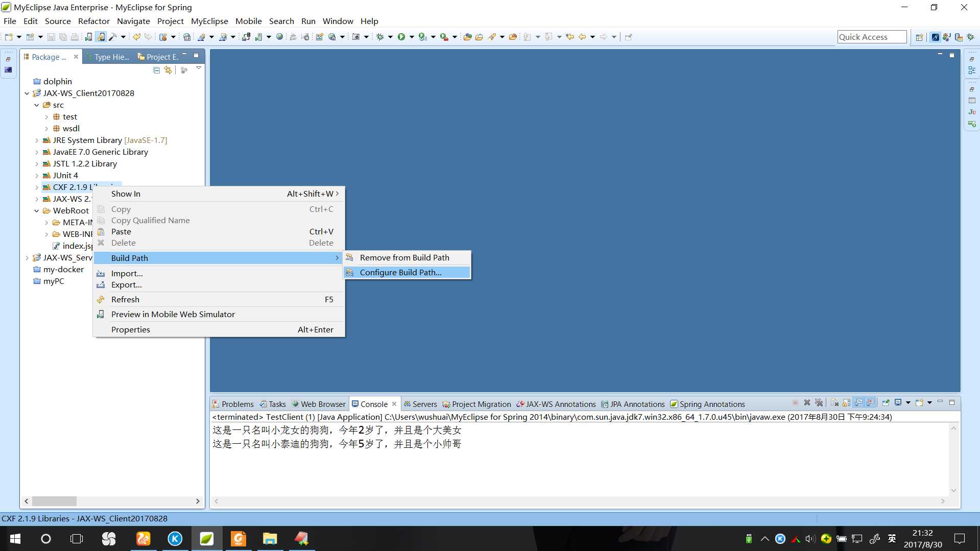
Task: Collapse the JAX-WS_Client20170828 project
Action: (x=27, y=93)
